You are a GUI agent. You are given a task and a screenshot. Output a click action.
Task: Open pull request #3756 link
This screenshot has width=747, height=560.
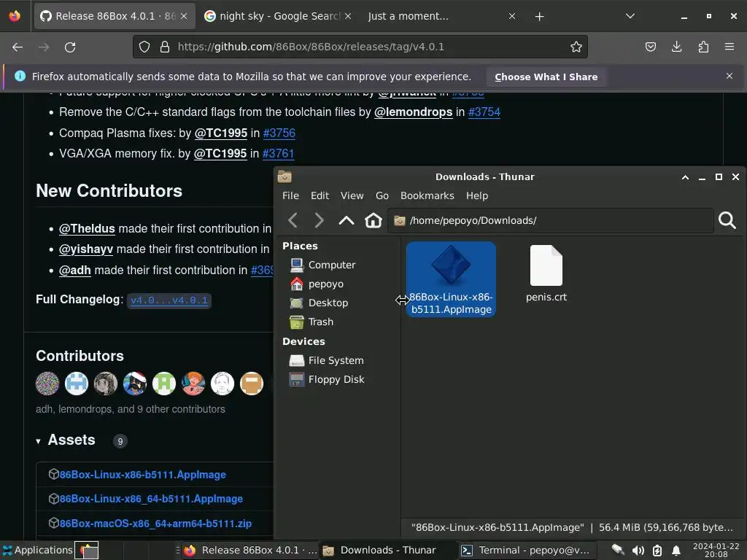279,133
